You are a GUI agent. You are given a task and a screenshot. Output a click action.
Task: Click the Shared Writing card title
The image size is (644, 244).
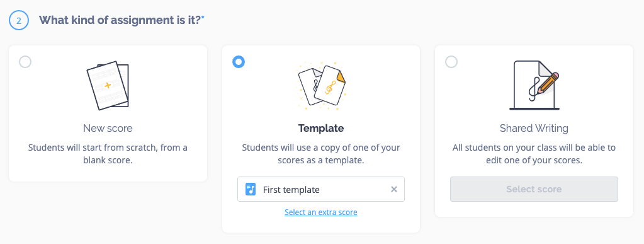534,128
